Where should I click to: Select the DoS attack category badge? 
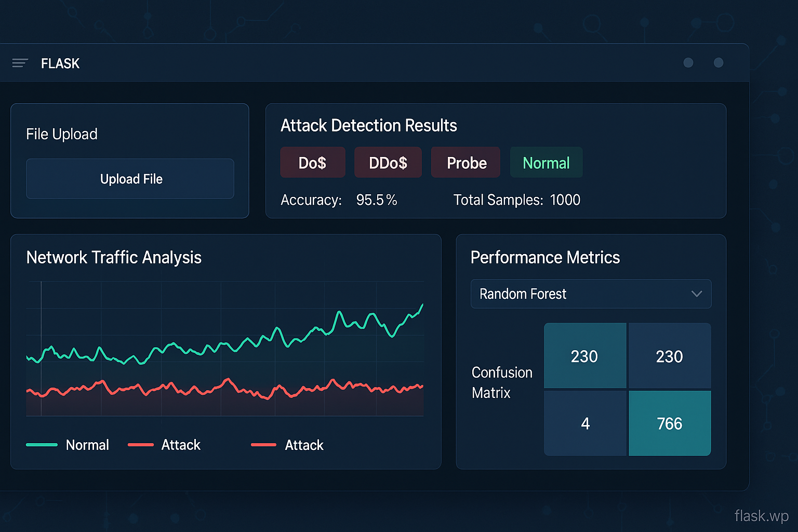click(312, 162)
